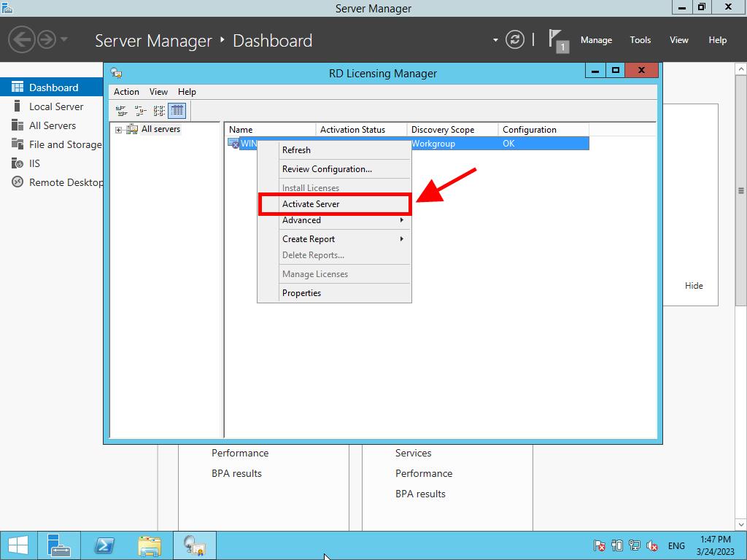Viewport: 747px width, 560px height.
Task: Switch RD Licensing Manager to details view
Action: [177, 111]
